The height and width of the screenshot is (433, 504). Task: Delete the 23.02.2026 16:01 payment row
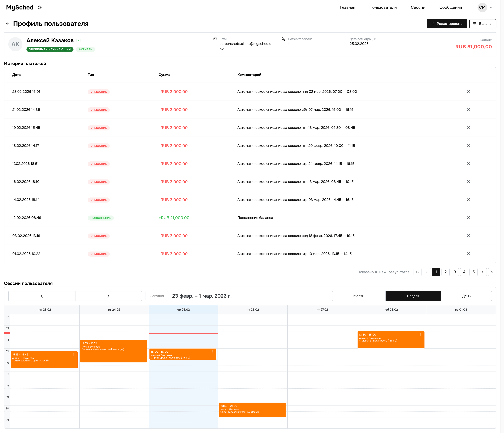tap(468, 91)
